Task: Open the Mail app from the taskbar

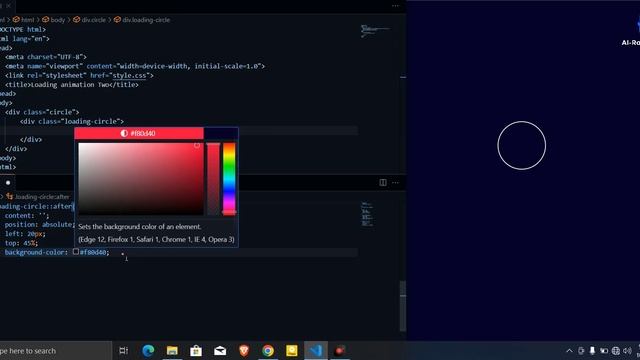Action: point(220,351)
